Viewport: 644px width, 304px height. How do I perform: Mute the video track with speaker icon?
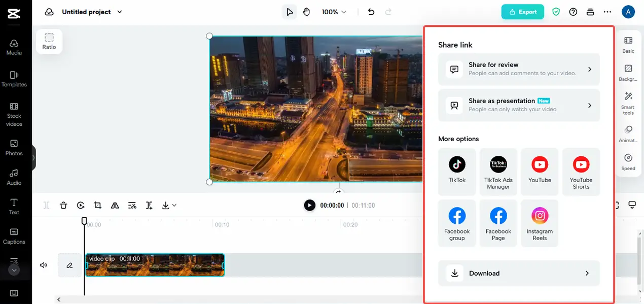[44, 265]
